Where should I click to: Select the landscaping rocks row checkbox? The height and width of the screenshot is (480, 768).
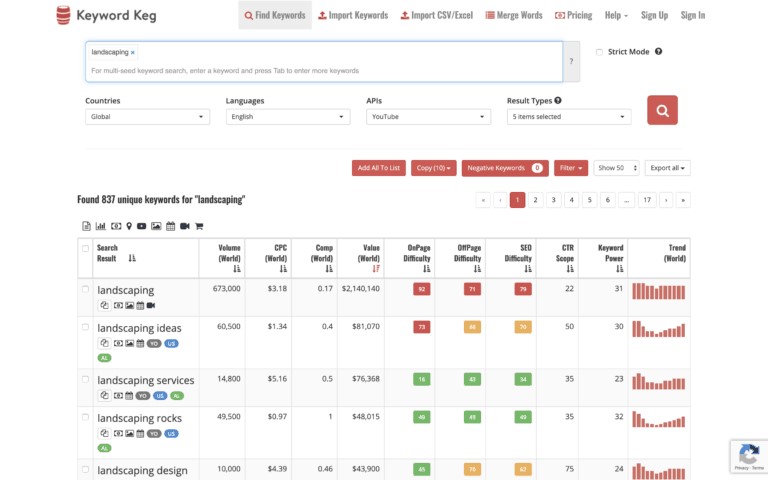[x=85, y=417]
